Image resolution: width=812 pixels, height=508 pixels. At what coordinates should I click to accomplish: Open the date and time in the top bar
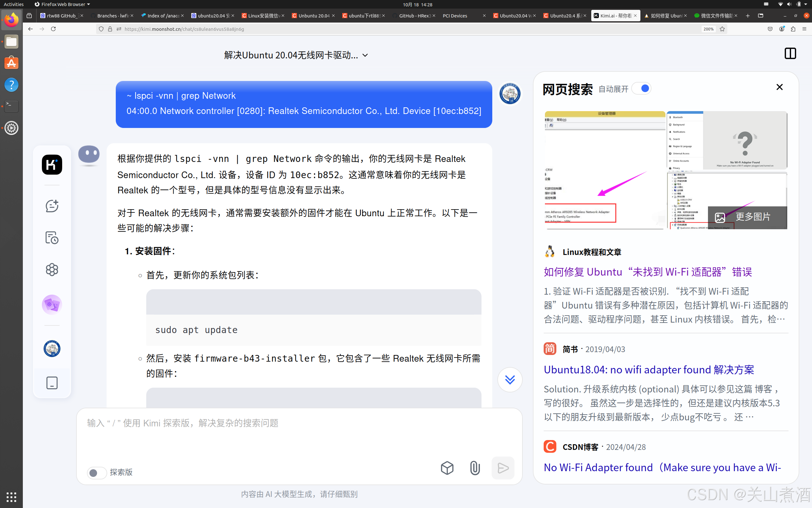pyautogui.click(x=417, y=4)
